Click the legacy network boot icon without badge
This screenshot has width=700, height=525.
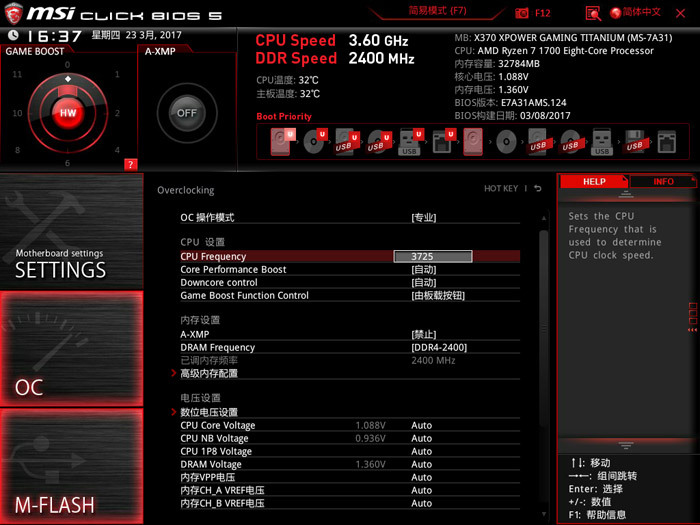(x=667, y=142)
